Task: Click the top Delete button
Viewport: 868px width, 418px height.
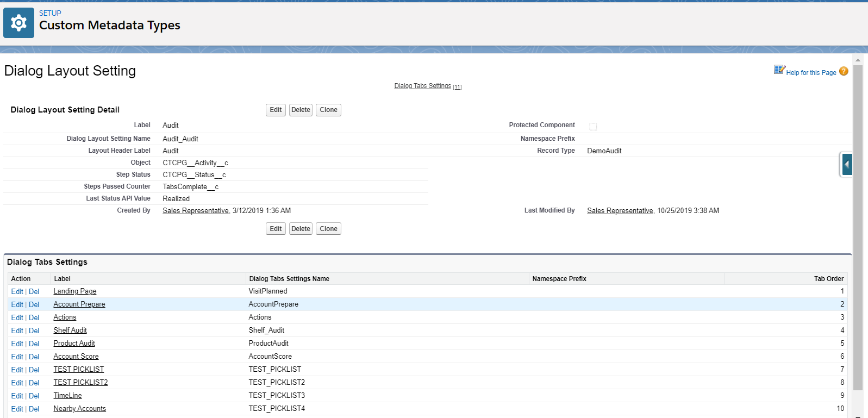Action: (301, 110)
